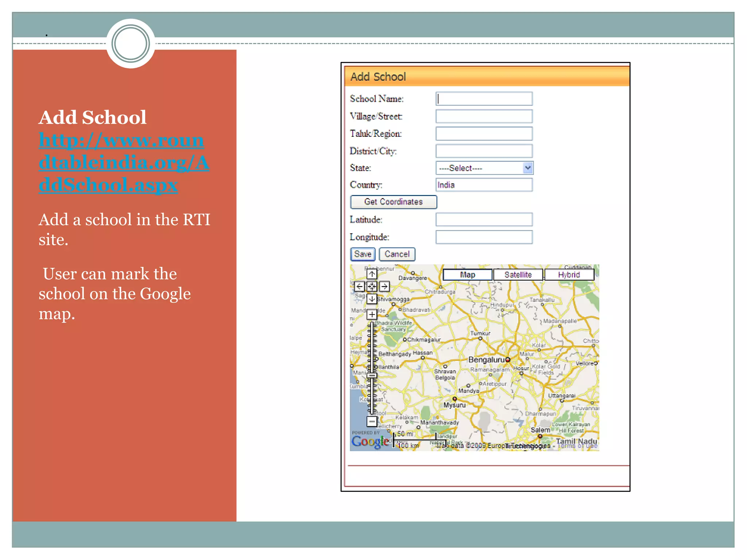The width and height of the screenshot is (747, 560).
Task: Click the Country field containing India
Action: click(x=484, y=185)
